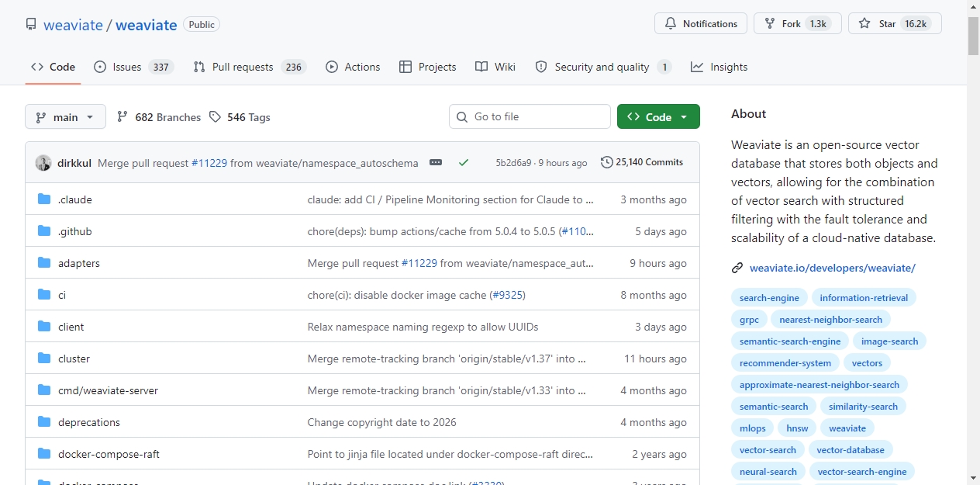This screenshot has width=980, height=485.
Task: Select the semantic-search-engine topic tag
Action: [x=790, y=341]
